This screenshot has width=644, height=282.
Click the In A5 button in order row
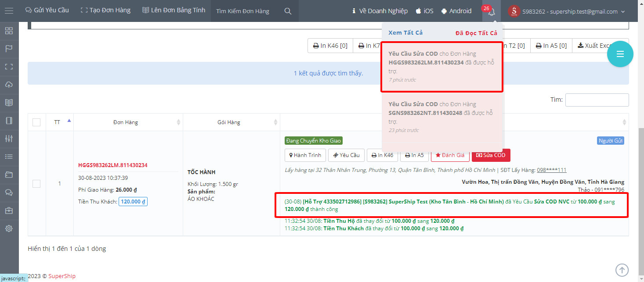pyautogui.click(x=414, y=155)
